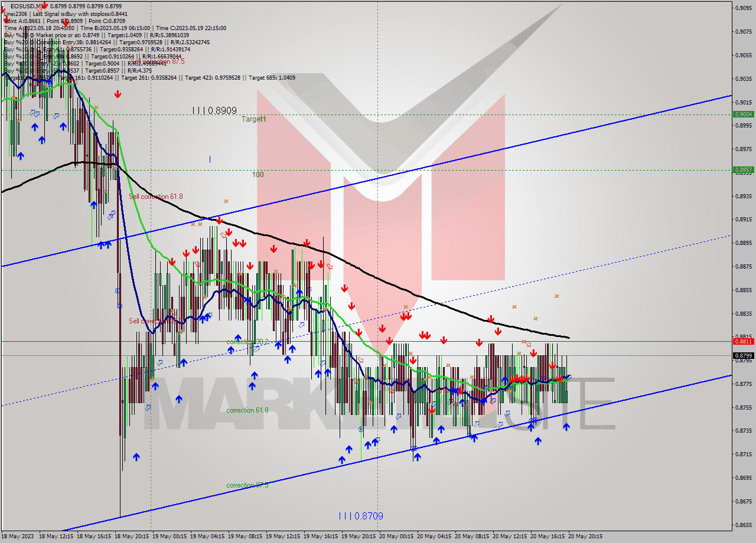Screen dimensions: 756x543
Task: Click the 0.8975 price axis label
Action: click(x=742, y=149)
